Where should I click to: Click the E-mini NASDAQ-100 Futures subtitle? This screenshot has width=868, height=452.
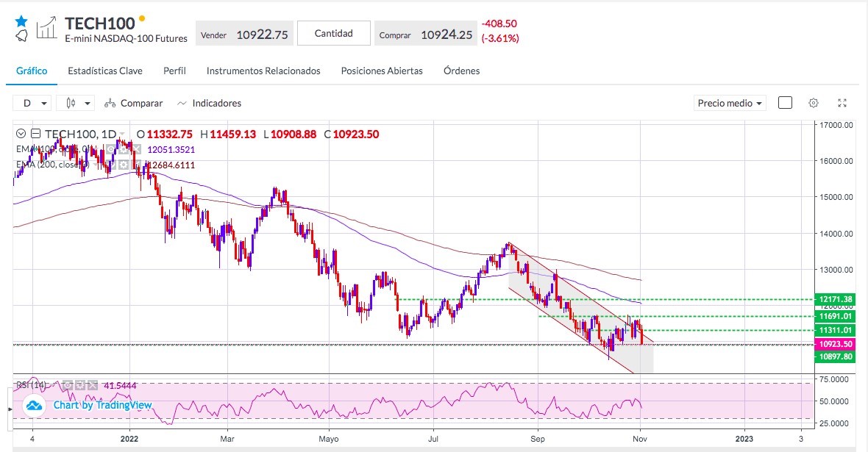[127, 39]
